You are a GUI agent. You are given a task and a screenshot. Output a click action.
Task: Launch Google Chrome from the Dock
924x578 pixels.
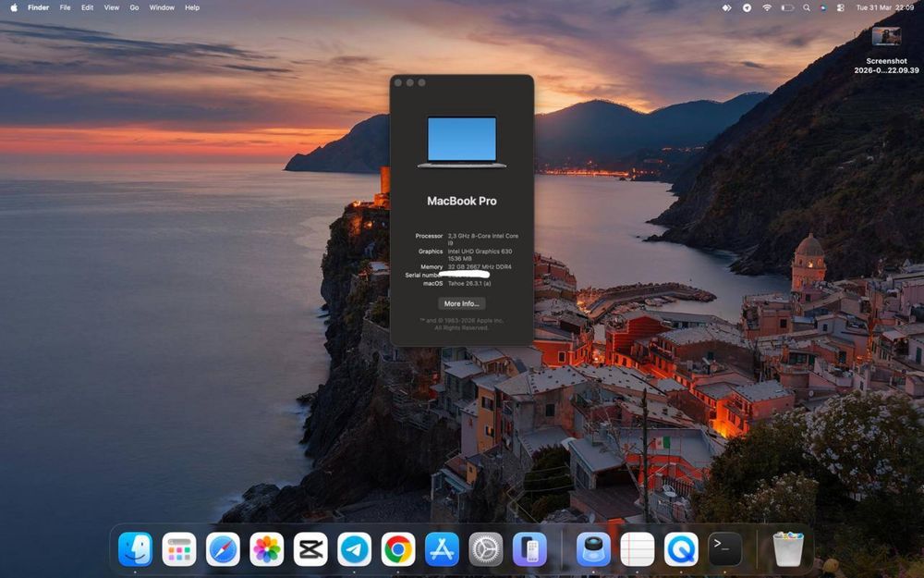click(398, 549)
